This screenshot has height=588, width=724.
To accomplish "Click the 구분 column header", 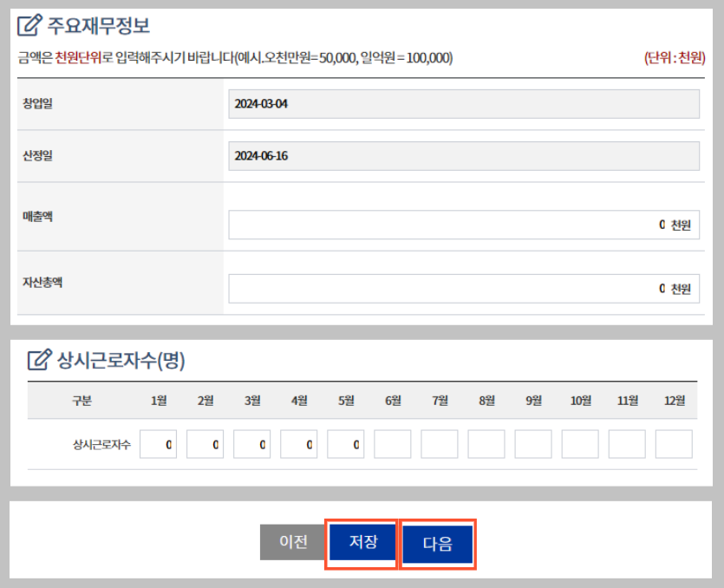I will pyautogui.click(x=82, y=401).
